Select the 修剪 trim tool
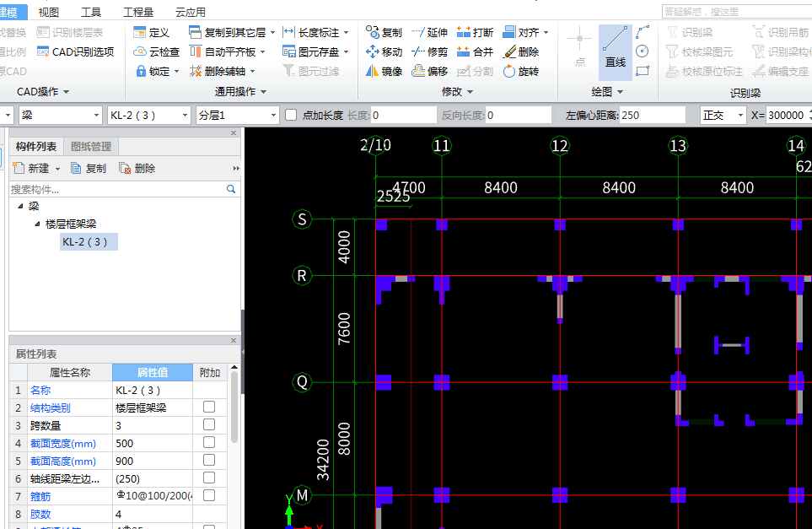 pyautogui.click(x=429, y=51)
